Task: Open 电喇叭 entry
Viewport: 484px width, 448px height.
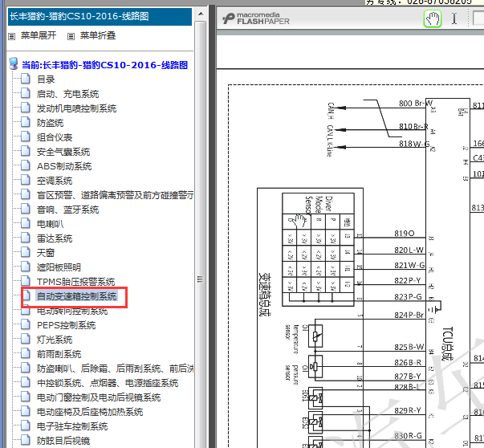Action: point(50,224)
